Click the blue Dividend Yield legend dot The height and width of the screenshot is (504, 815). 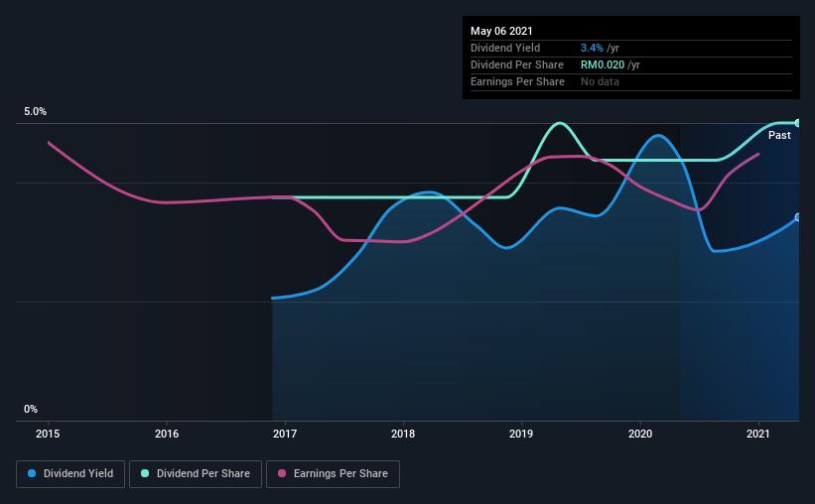pyautogui.click(x=32, y=473)
